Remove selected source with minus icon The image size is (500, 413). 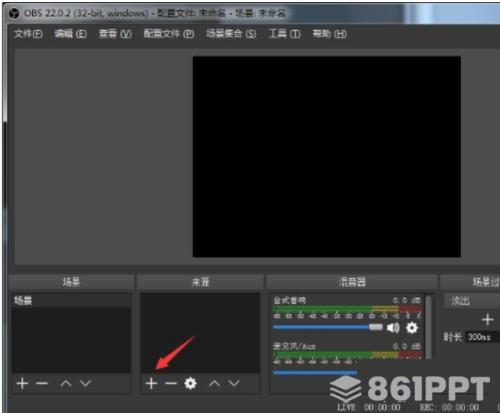click(x=171, y=383)
